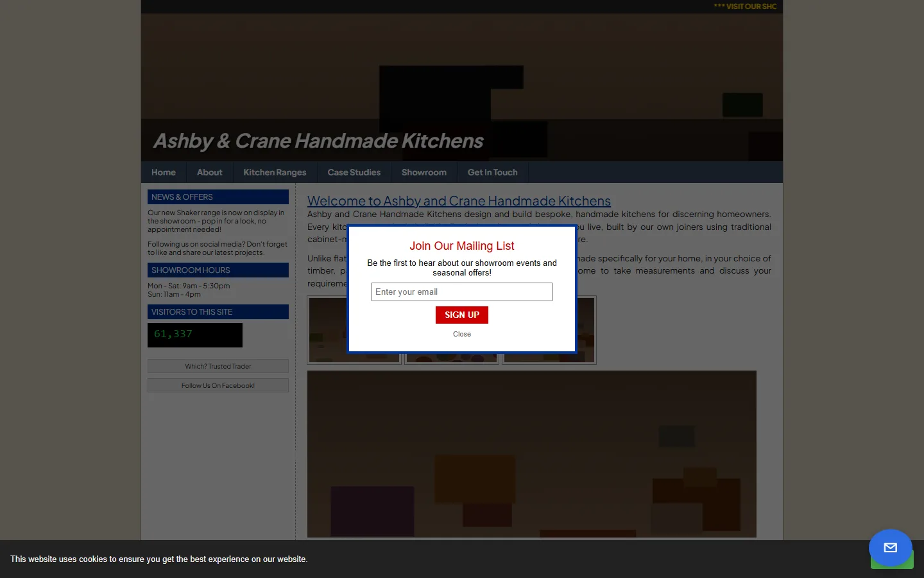Open the About menu item

210,172
